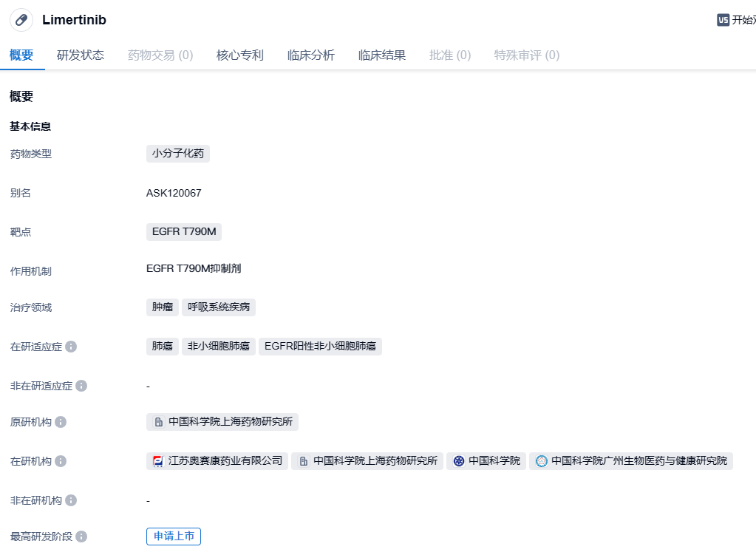
Task: Click the 中国科学院 emblem icon
Action: click(x=458, y=461)
